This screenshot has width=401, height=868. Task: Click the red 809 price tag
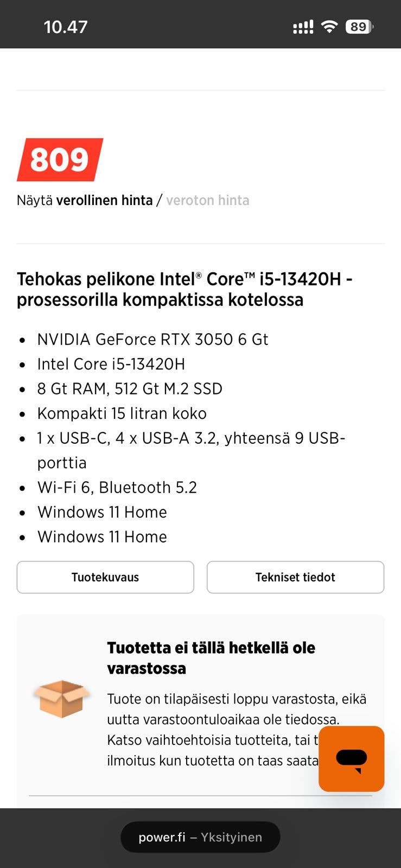coord(60,159)
